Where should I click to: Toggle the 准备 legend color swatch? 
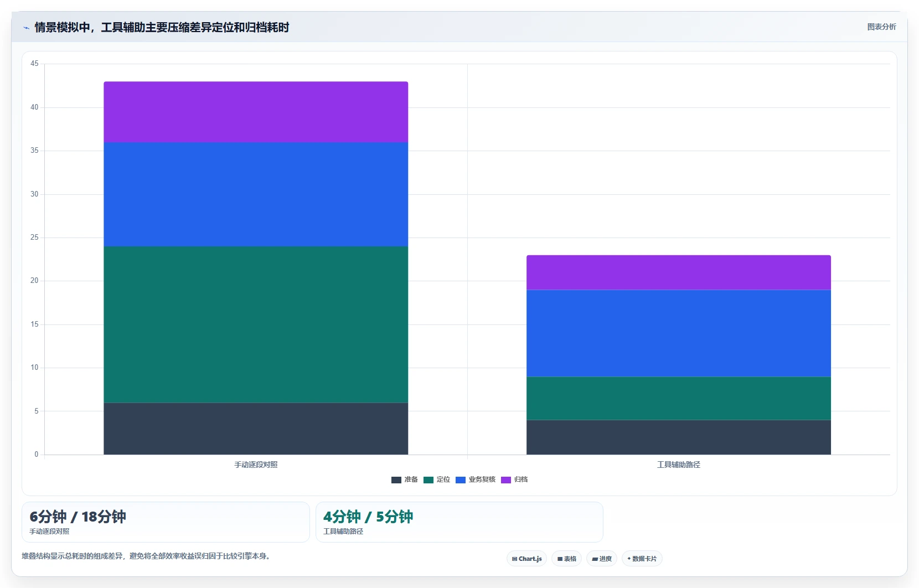pyautogui.click(x=396, y=480)
